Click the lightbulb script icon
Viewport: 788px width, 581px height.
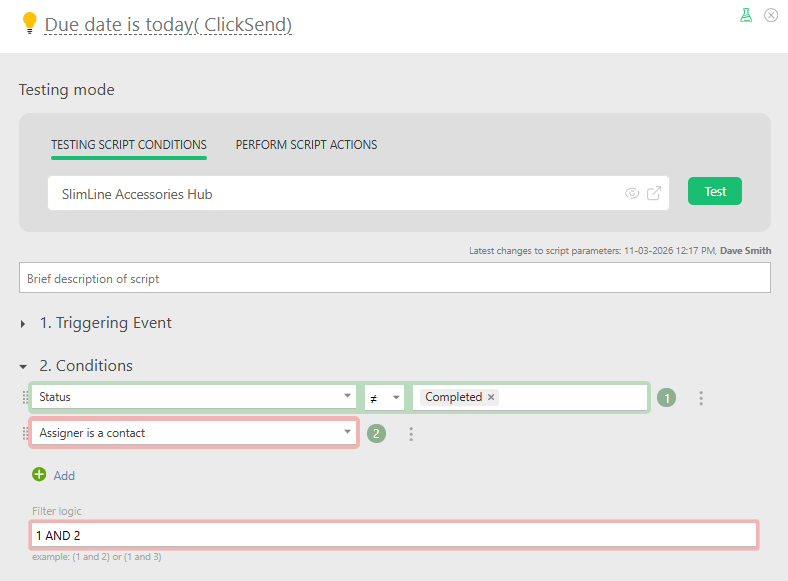click(x=29, y=24)
